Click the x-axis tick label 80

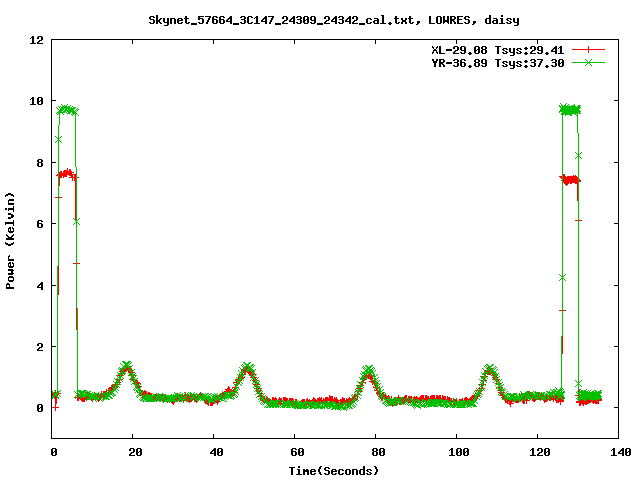pos(378,452)
